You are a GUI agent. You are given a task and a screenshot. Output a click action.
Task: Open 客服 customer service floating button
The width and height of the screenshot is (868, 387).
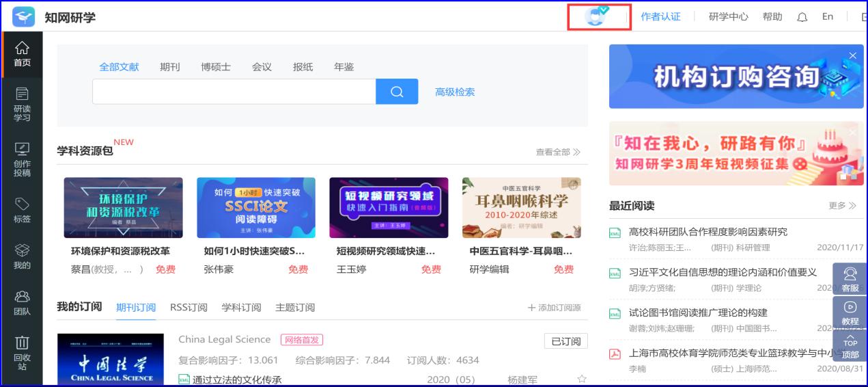coord(850,279)
